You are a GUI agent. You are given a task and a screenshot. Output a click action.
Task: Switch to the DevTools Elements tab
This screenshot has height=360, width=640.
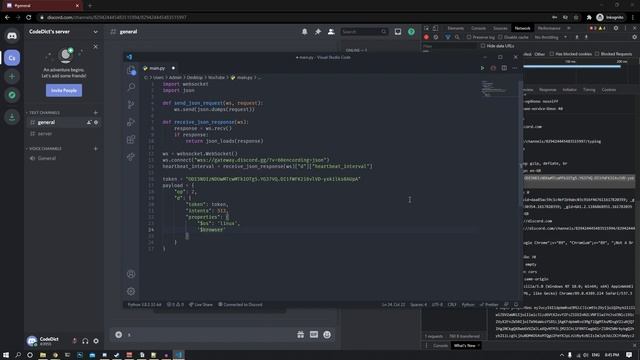(456, 28)
